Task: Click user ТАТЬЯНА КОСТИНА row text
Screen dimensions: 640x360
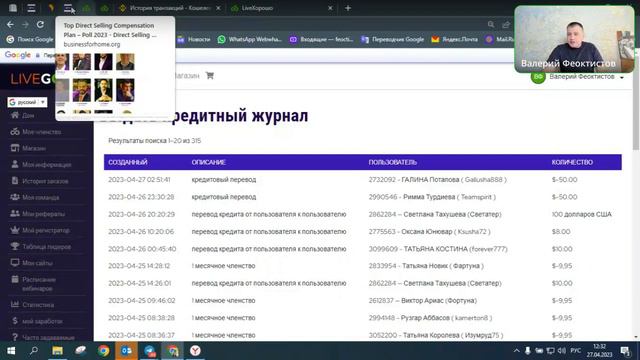Action: click(438, 249)
